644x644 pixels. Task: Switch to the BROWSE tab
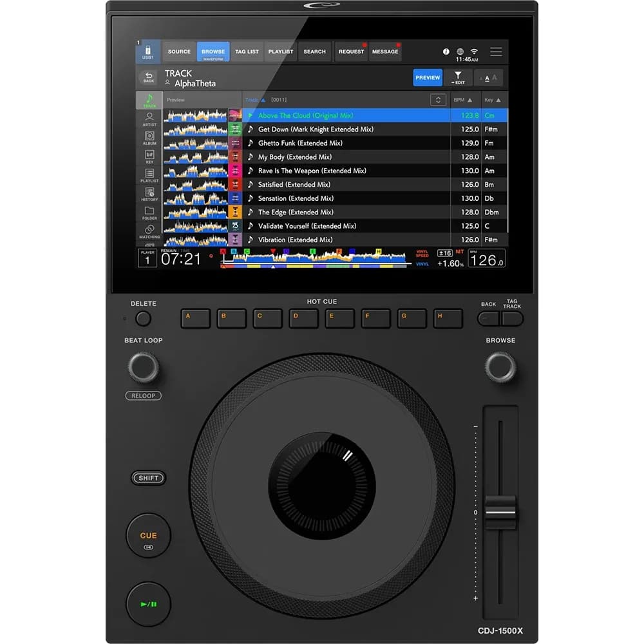point(213,52)
